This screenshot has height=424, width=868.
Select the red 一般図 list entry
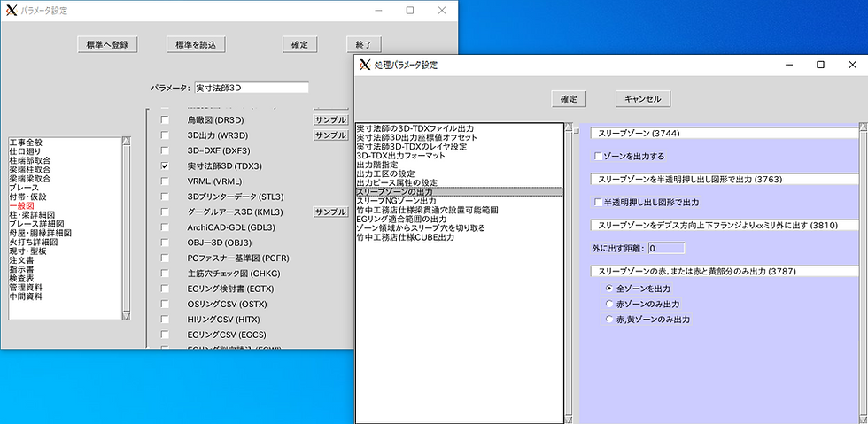pos(21,205)
